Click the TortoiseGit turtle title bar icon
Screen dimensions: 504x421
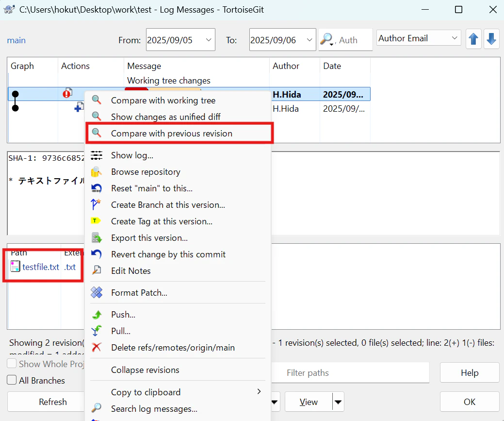9,9
